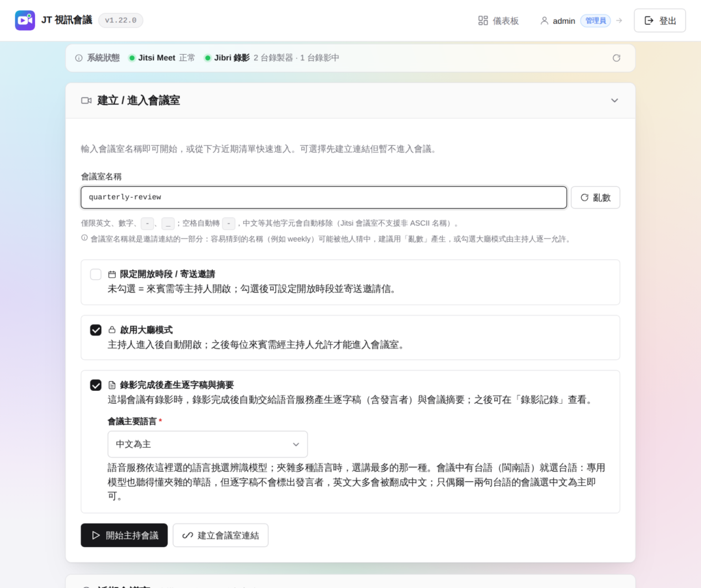Click the 2 台錄製器 · 1 台錄影中 text
701x588 pixels.
296,58
